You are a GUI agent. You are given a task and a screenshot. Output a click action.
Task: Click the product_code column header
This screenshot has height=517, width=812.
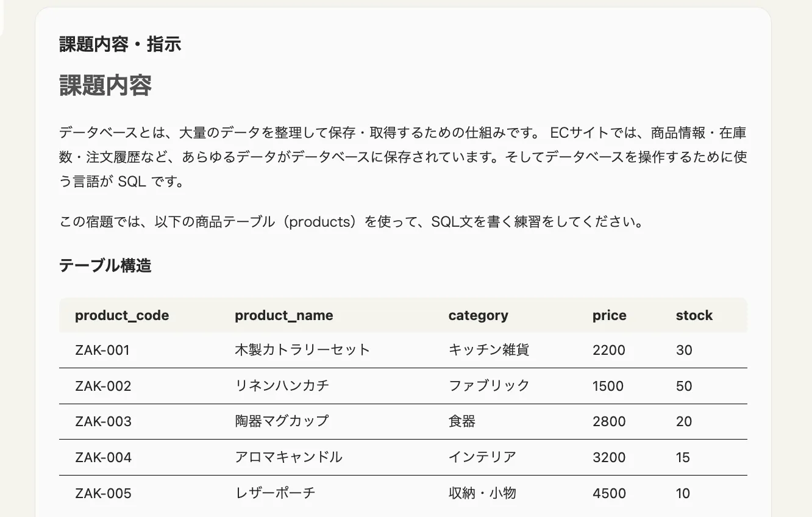click(x=122, y=315)
